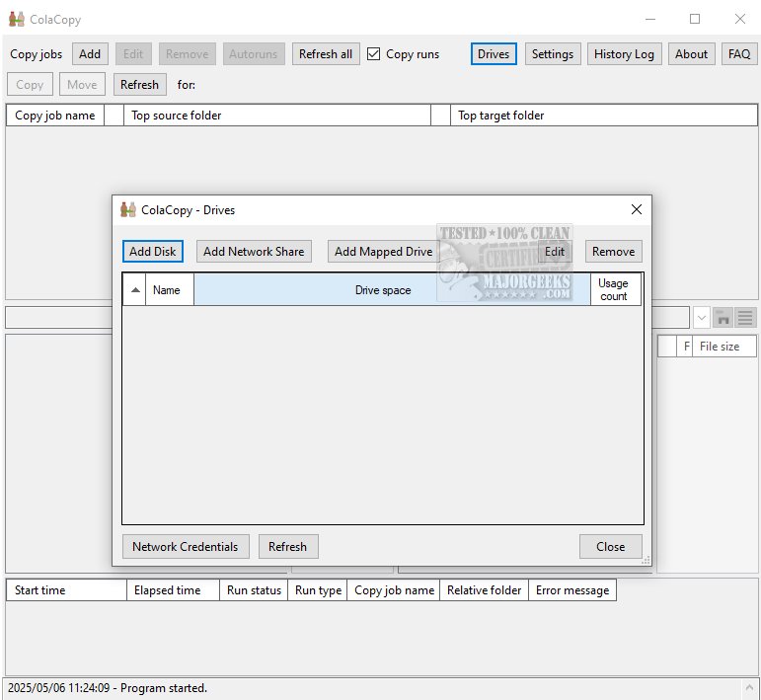This screenshot has height=700, width=761.
Task: Click Add copy job button
Action: (x=90, y=54)
